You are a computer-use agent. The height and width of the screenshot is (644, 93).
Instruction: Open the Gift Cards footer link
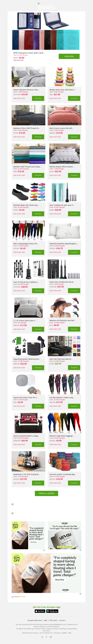tap(53, 620)
